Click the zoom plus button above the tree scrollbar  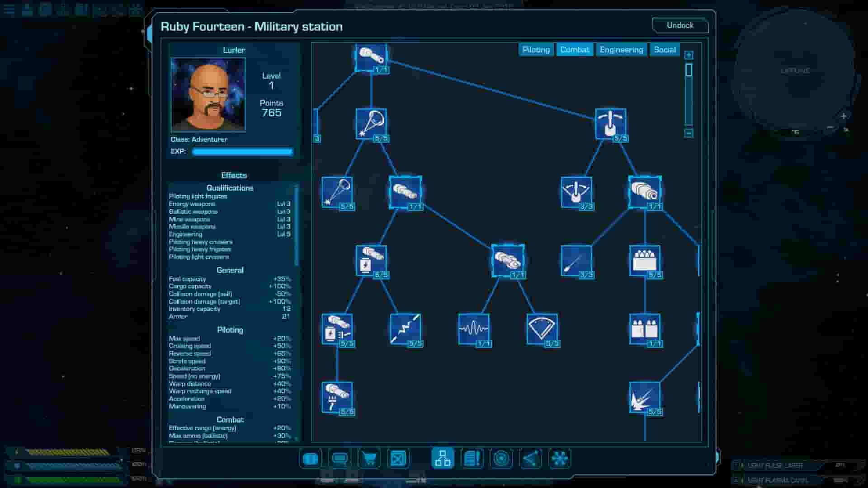tap(689, 54)
